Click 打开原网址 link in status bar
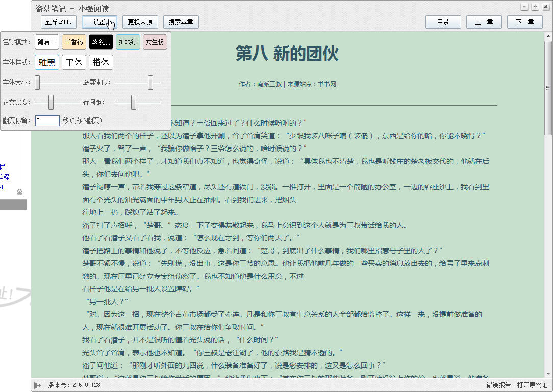The height and width of the screenshot is (392, 553). pos(532,385)
